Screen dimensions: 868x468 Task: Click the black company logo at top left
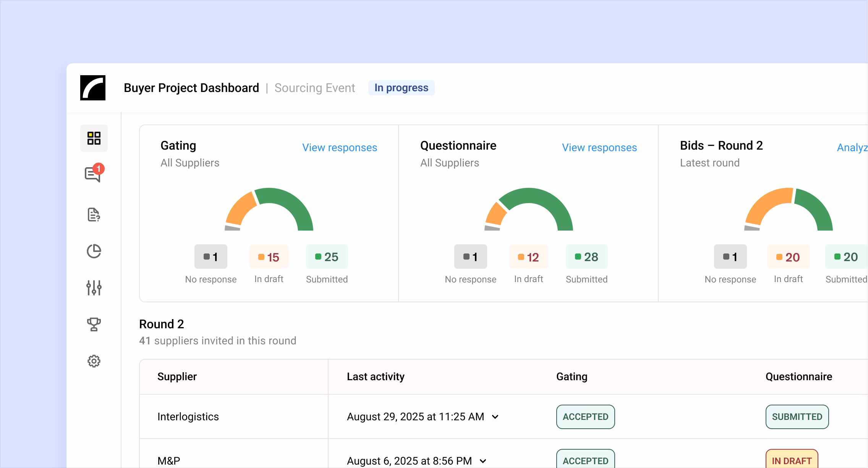point(93,88)
